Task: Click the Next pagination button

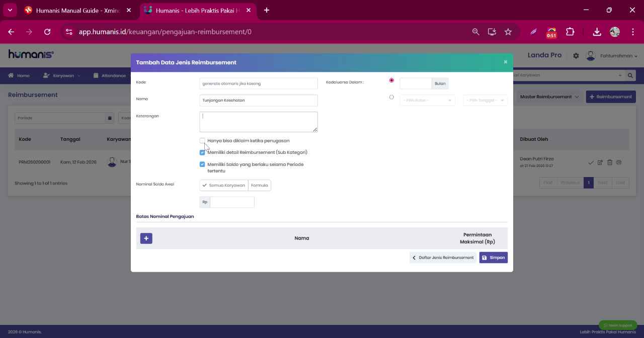Action: click(x=602, y=183)
